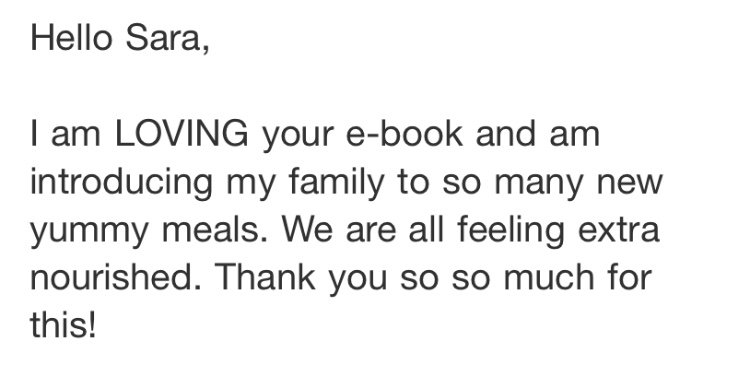Click the word 'e-book'
750x366 pixels.
click(404, 133)
